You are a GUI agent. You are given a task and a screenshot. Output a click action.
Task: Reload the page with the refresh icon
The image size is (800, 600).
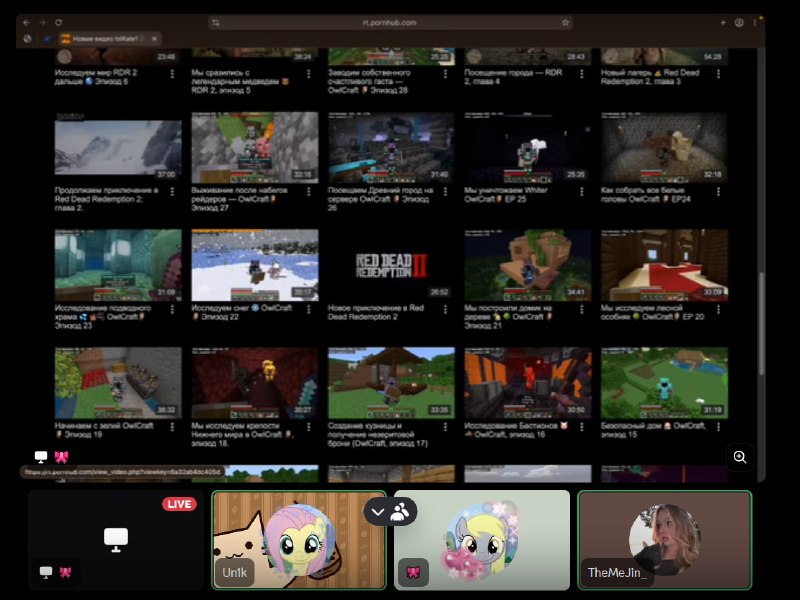click(58, 22)
